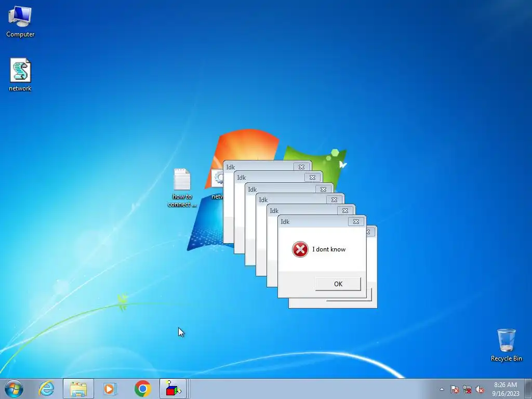Viewport: 532px width, 399px height.
Task: Select the partly hidden 'netw' gear file icon
Action: click(x=217, y=185)
